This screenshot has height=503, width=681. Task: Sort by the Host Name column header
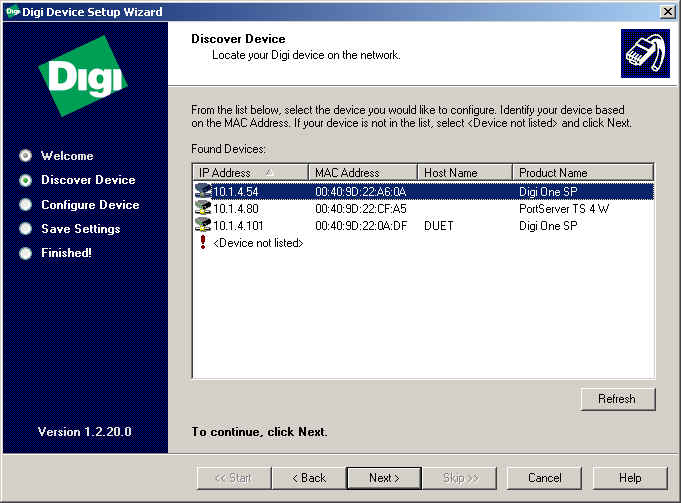(465, 172)
